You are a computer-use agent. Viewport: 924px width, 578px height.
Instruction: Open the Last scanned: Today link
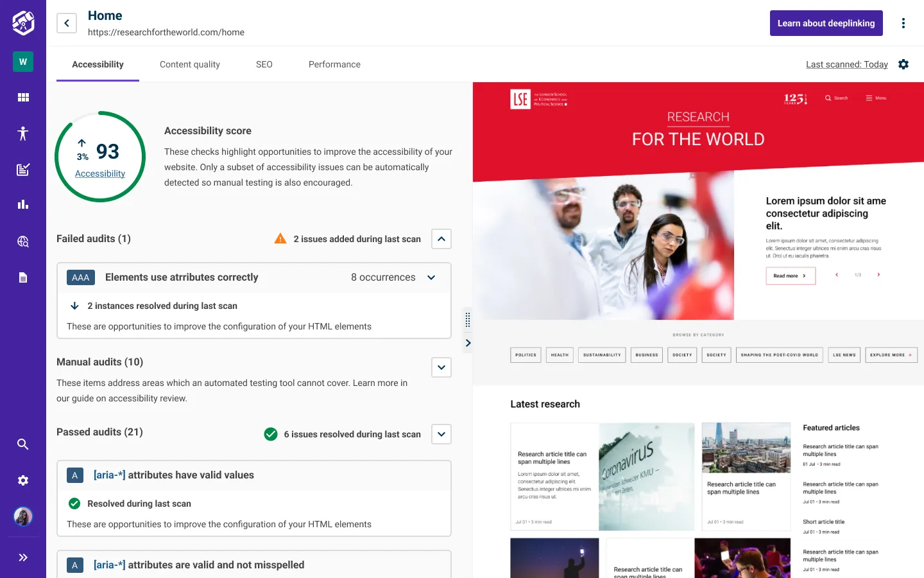(846, 64)
